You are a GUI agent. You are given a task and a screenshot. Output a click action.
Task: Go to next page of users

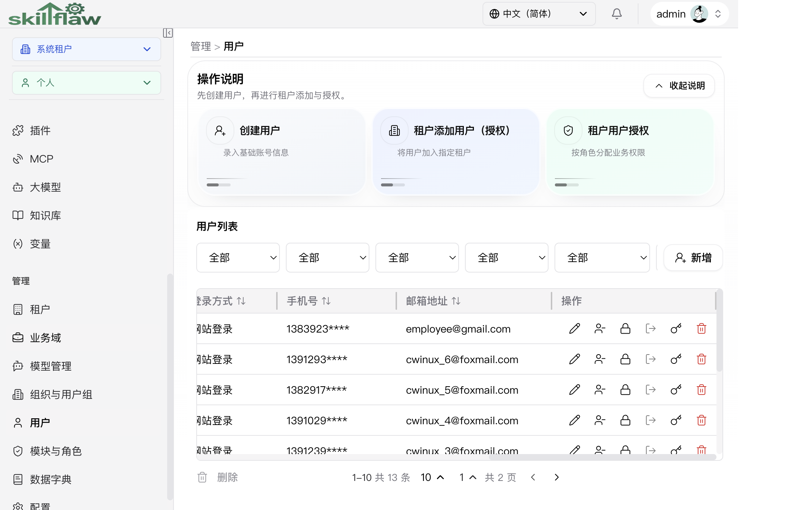point(557,477)
